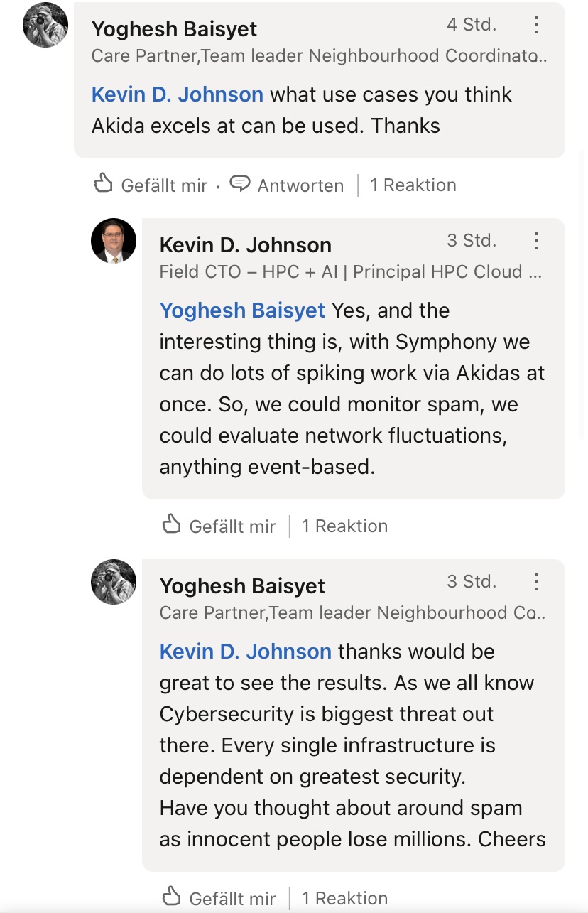Click the speech bubble reply icon
Screen dimensions: 588x913
(x=241, y=184)
